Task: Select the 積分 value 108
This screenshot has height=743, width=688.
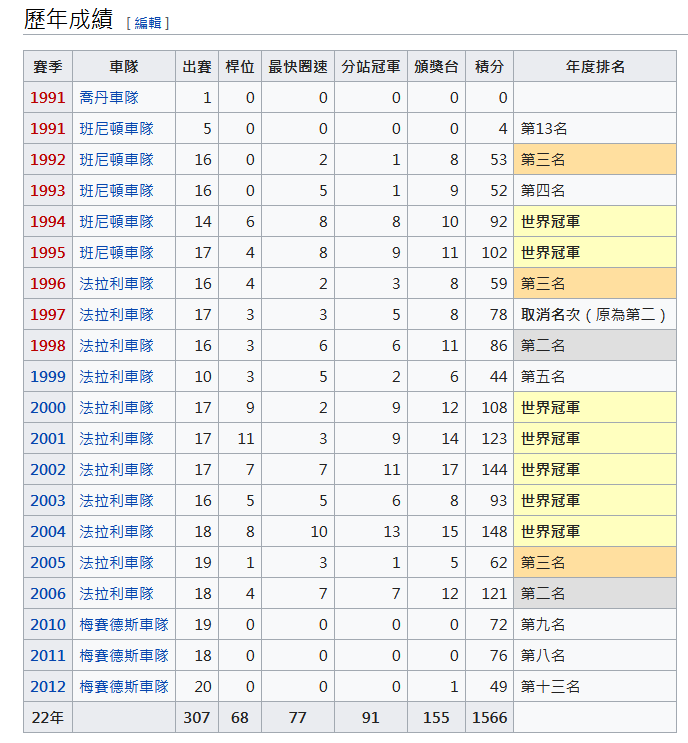Action: coord(489,408)
